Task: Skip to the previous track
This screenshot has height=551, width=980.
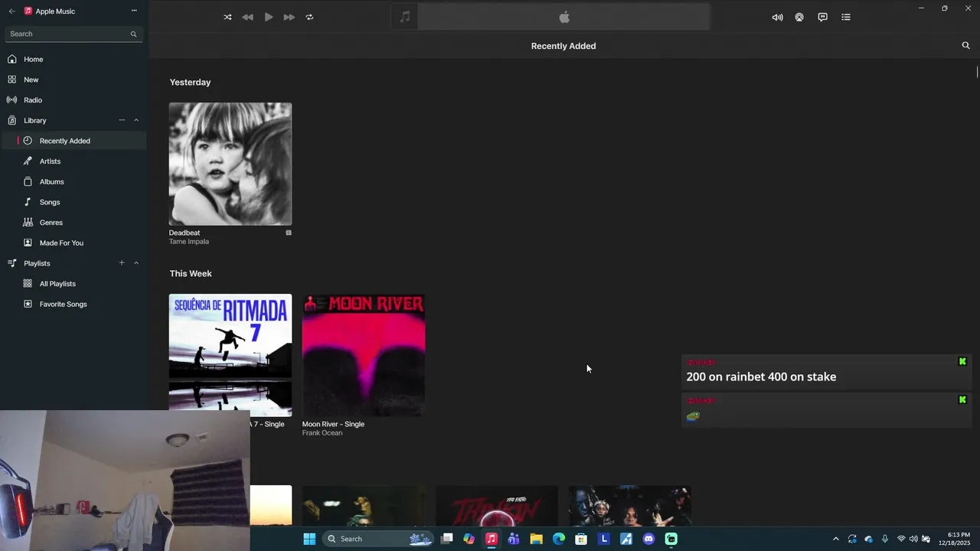Action: pyautogui.click(x=247, y=17)
